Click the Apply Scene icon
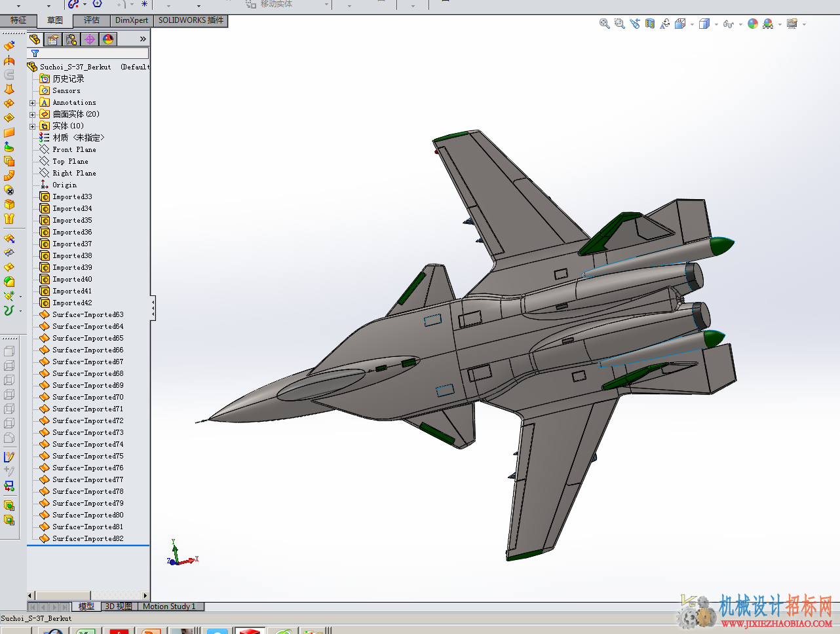 click(768, 24)
